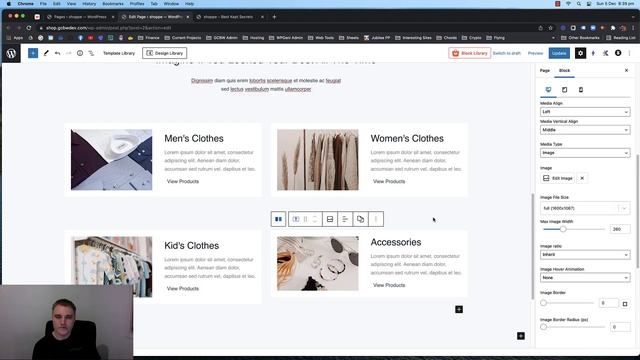
Task: Switch to the Block tab
Action: point(564,71)
